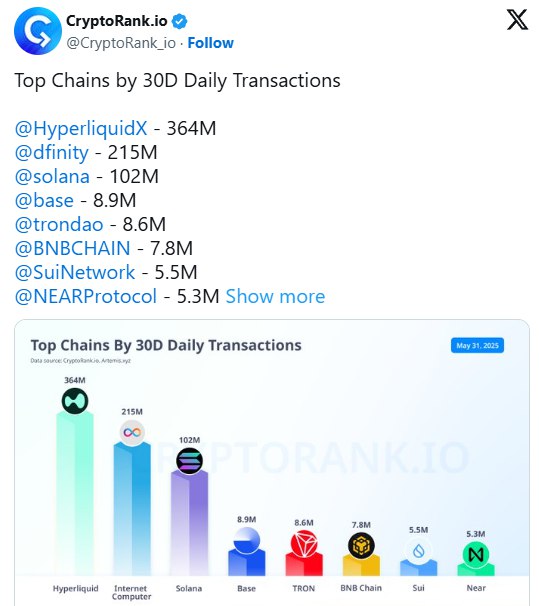Screen dimensions: 539x606
Task: Click the Base logo on chart
Action: 247,540
